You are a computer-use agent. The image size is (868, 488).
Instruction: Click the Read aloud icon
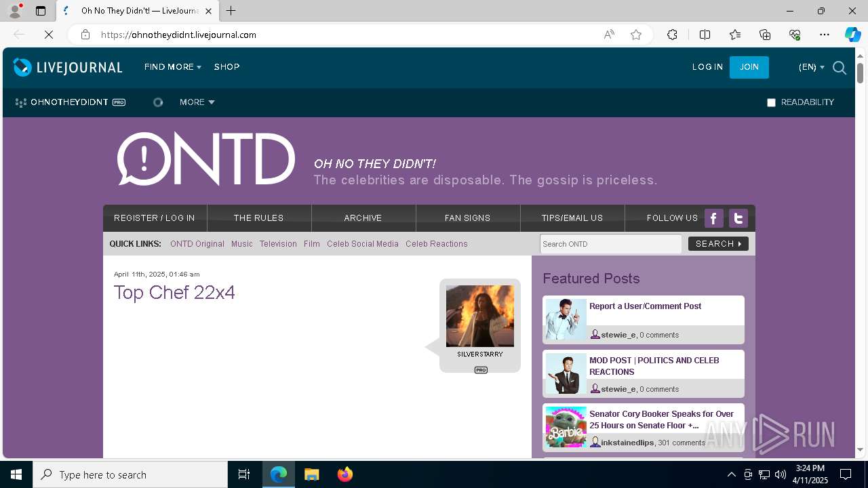[x=609, y=35]
